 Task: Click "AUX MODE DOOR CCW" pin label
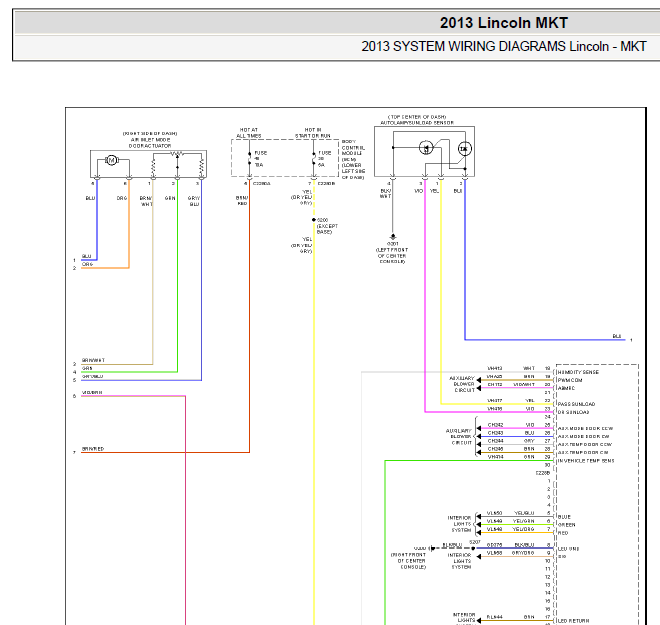[x=585, y=428]
